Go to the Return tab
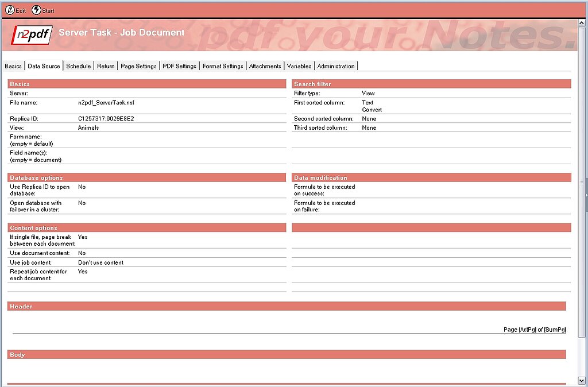This screenshot has height=387, width=588. tap(106, 66)
